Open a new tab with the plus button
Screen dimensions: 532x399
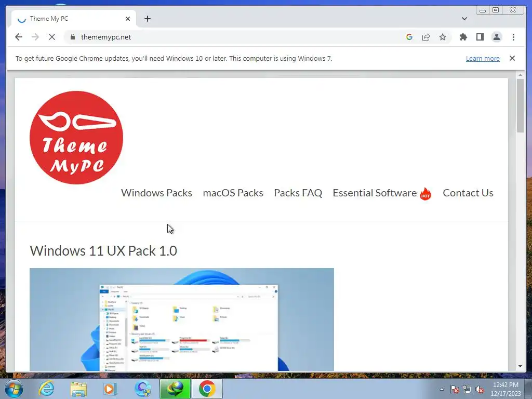click(x=147, y=19)
